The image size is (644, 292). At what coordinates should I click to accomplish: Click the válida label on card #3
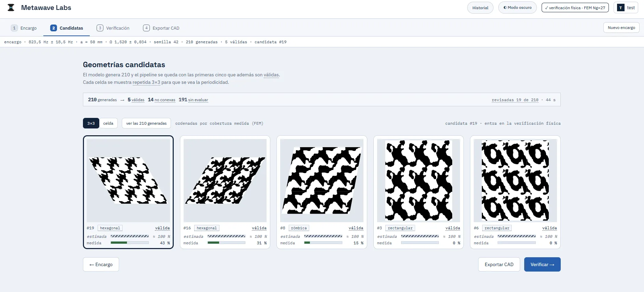(453, 228)
